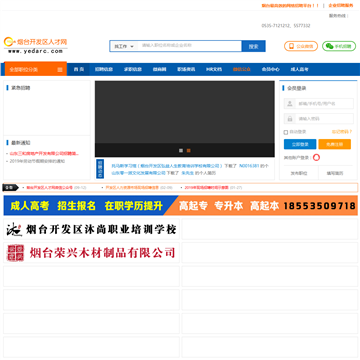Click 填写简历 under the login panel
The image size is (360, 360).
[x=335, y=173]
